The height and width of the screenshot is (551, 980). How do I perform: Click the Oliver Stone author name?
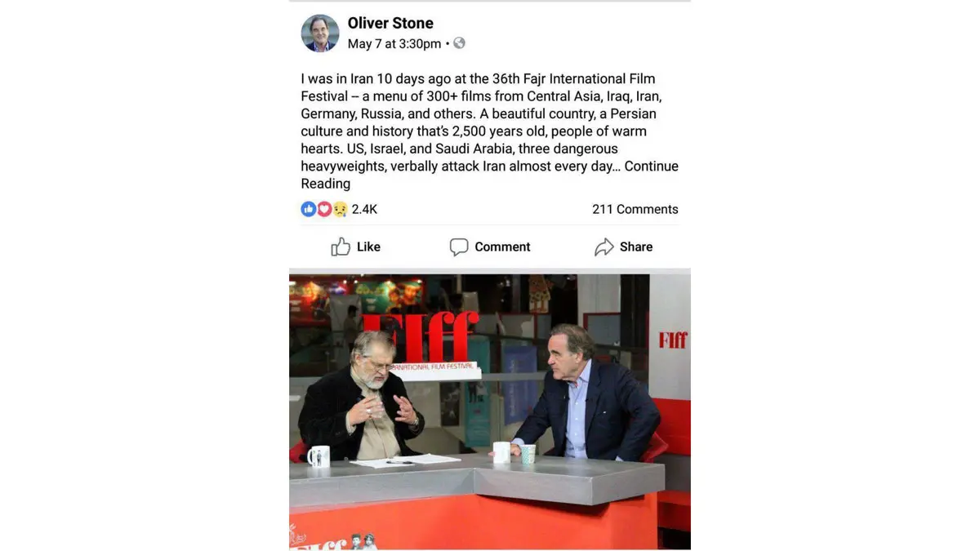click(390, 23)
